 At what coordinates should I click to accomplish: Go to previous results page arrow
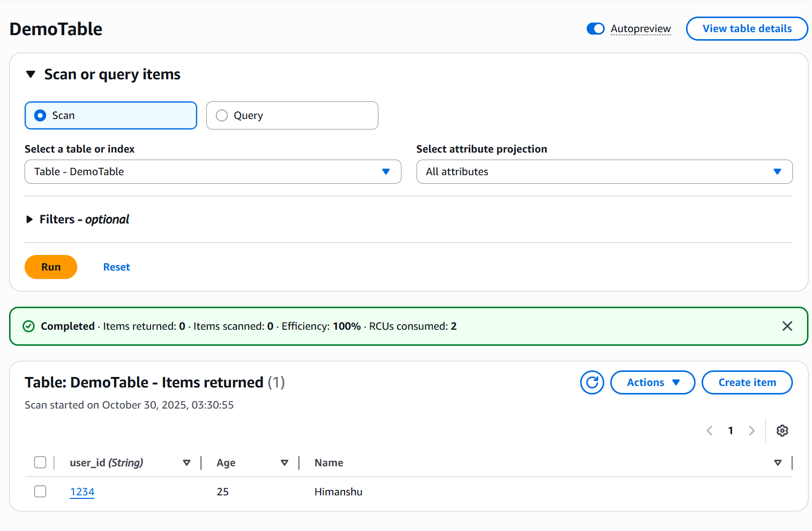point(710,431)
